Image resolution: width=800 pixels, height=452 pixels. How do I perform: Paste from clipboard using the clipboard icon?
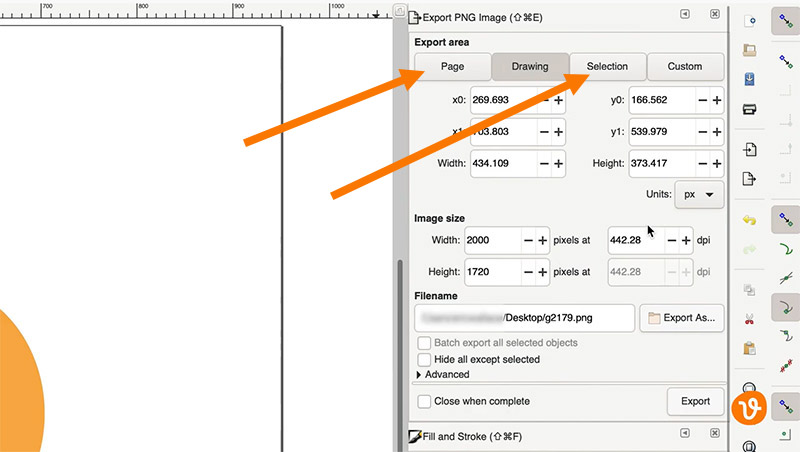749,348
